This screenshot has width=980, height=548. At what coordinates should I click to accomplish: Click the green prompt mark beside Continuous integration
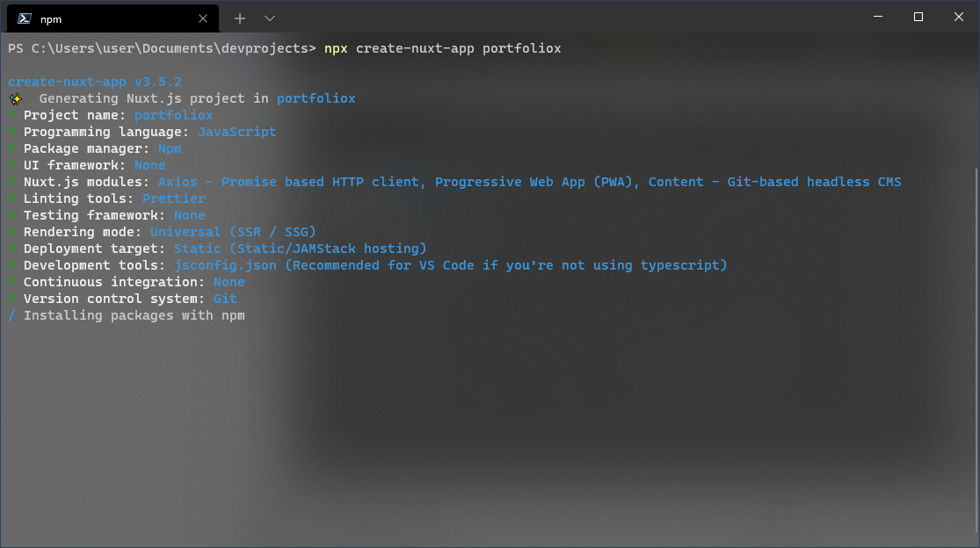click(x=11, y=282)
